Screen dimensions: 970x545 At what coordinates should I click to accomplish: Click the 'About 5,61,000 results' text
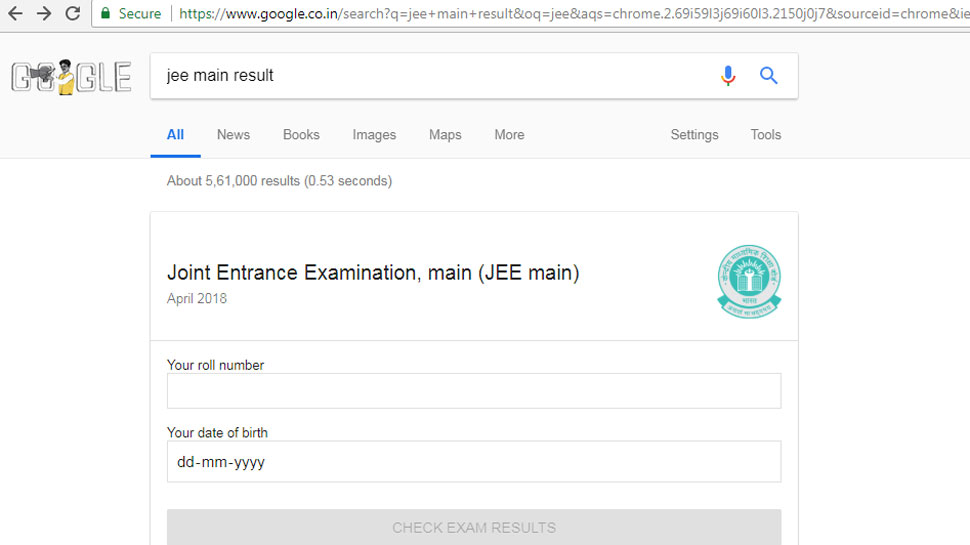pos(279,181)
